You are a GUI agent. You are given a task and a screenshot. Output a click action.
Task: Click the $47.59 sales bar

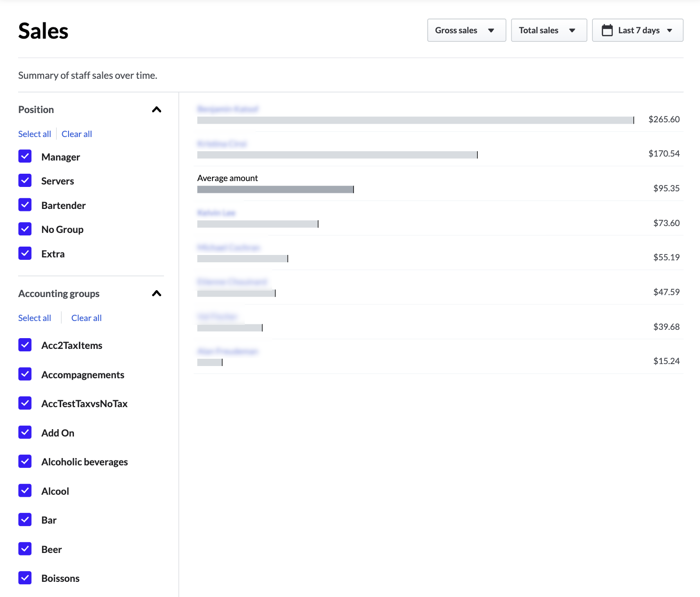coord(236,293)
